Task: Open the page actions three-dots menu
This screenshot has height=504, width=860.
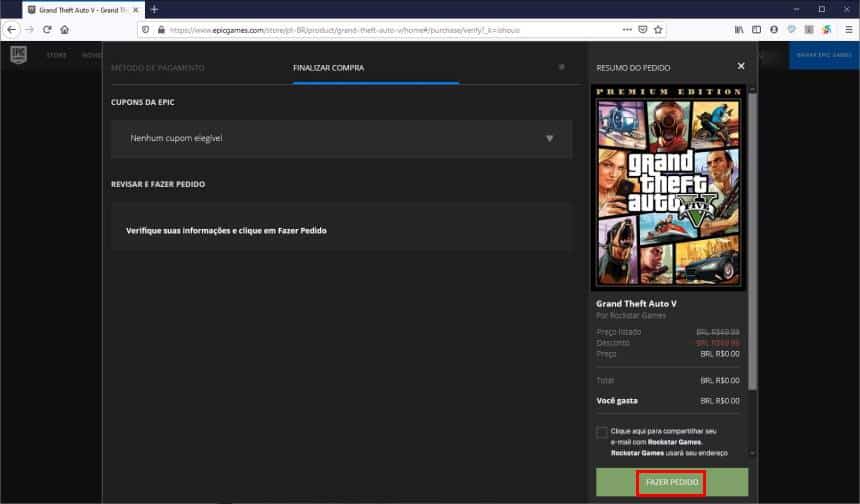Action: click(x=627, y=30)
